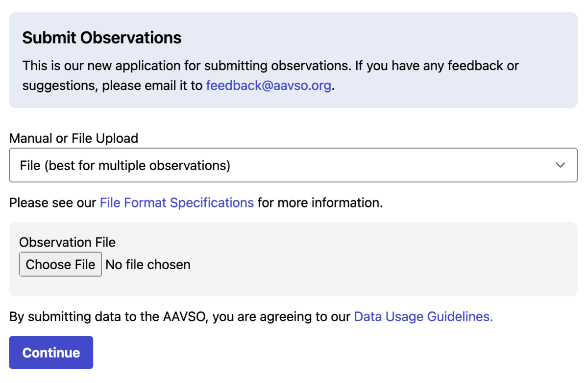Open the Data Usage Guidelines link
Screen dimensions: 588x383
point(423,317)
